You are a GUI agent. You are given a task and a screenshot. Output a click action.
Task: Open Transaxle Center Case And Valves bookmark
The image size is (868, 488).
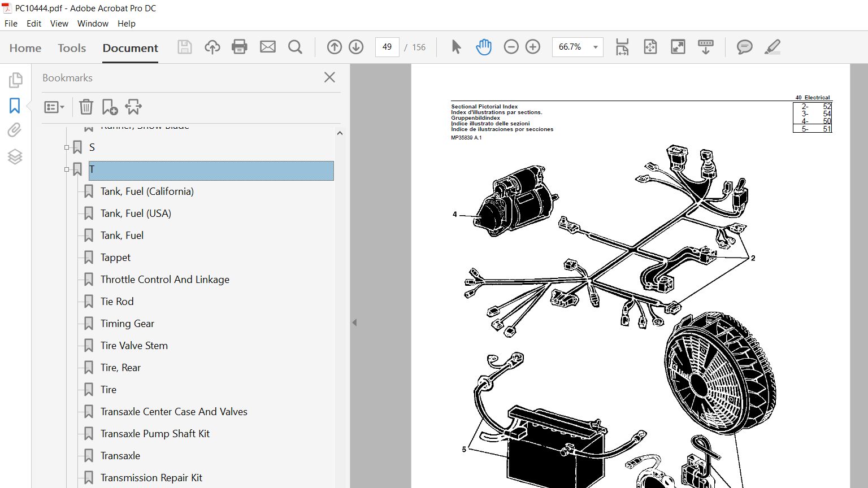[174, 412]
